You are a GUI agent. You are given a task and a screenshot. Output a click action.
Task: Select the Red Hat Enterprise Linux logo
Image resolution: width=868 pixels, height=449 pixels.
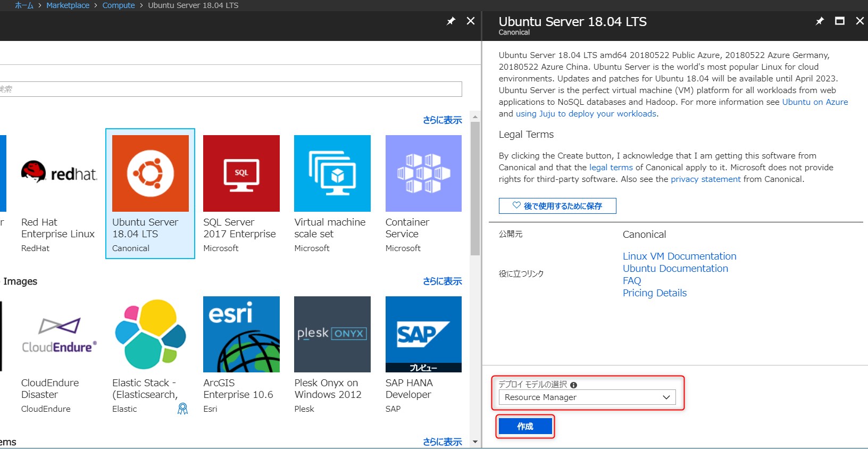[59, 173]
